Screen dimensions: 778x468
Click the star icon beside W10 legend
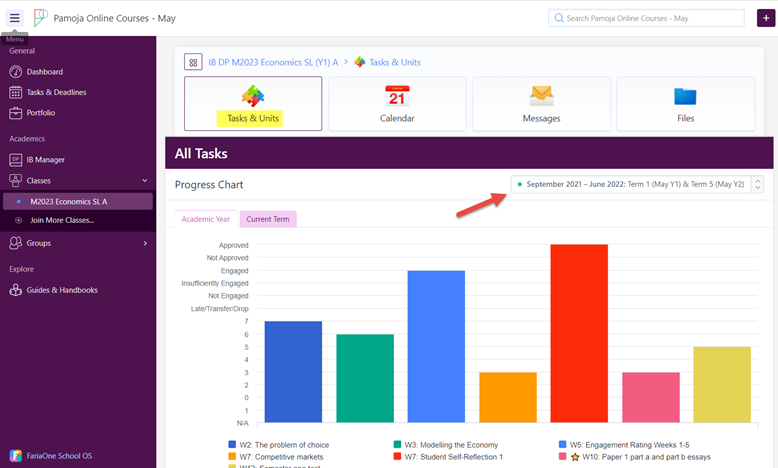pyautogui.click(x=575, y=457)
